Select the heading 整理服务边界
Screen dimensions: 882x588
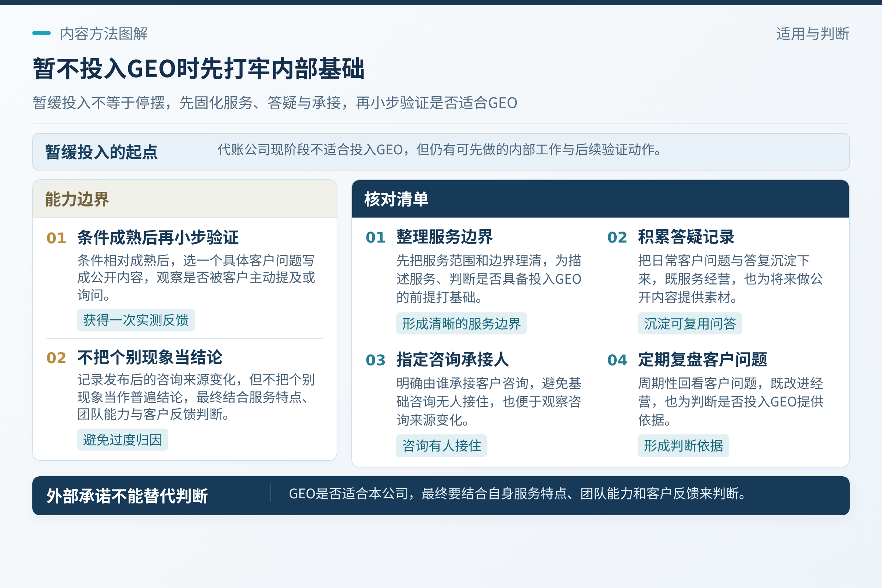click(444, 237)
